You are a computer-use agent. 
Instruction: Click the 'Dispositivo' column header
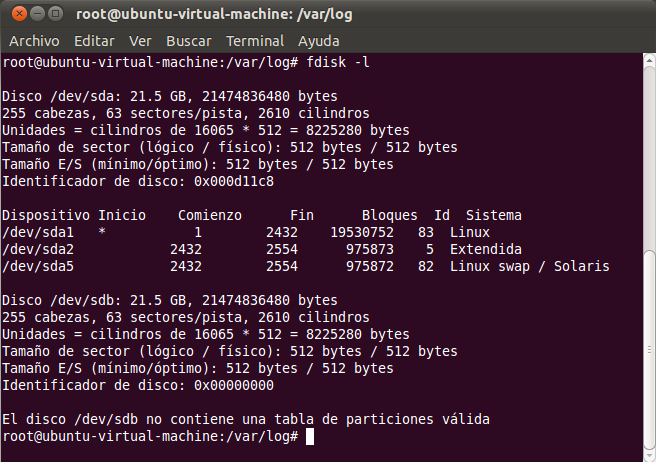(x=46, y=215)
